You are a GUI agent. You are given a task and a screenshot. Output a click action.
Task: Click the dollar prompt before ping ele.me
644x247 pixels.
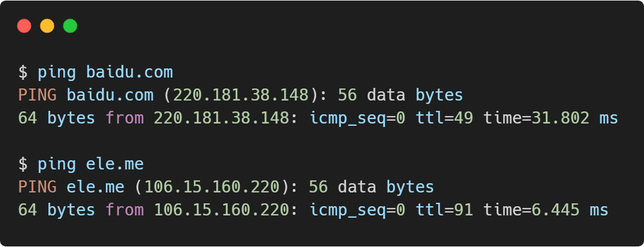pyautogui.click(x=23, y=164)
